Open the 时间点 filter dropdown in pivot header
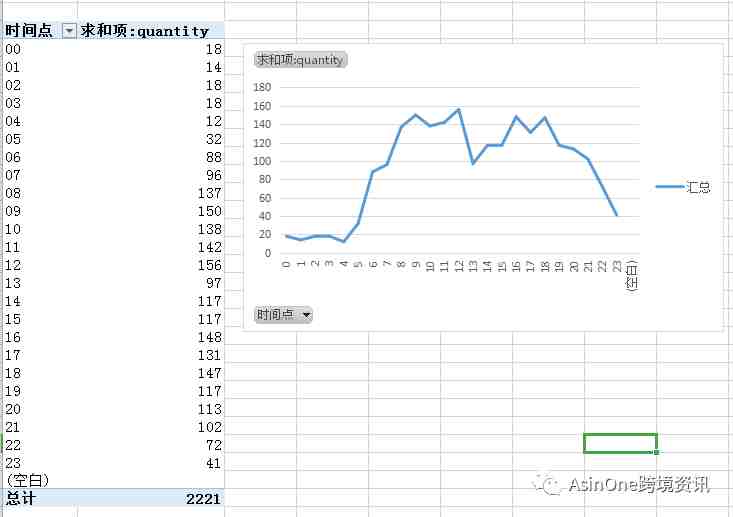733x517 pixels. [69, 31]
